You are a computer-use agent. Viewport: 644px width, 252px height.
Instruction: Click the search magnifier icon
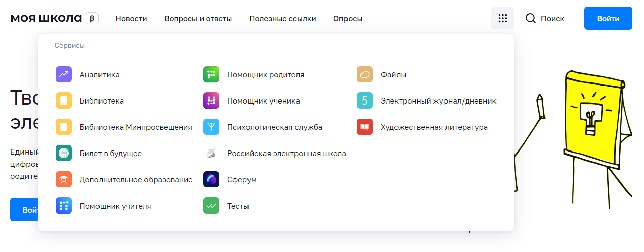pyautogui.click(x=531, y=19)
